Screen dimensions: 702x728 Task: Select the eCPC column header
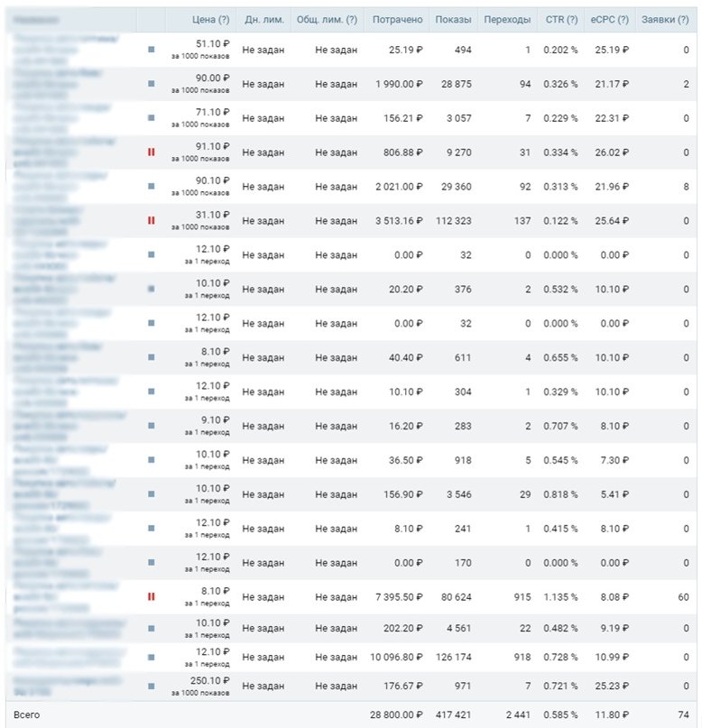pyautogui.click(x=608, y=19)
